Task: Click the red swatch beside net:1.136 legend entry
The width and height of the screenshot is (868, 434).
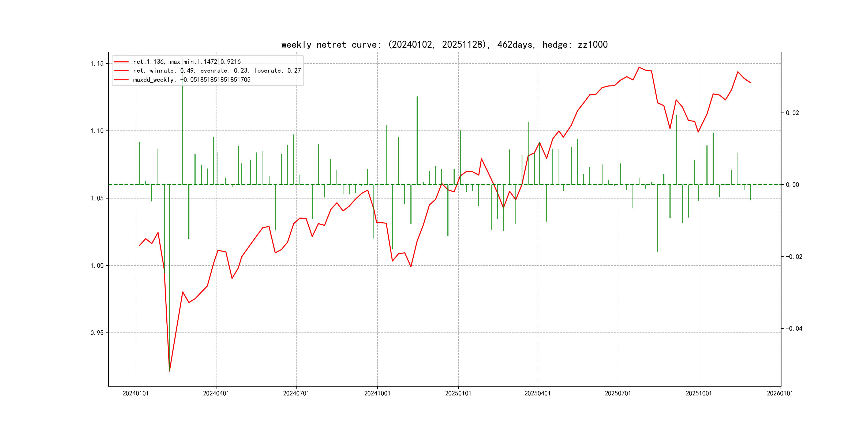Action: coord(121,62)
